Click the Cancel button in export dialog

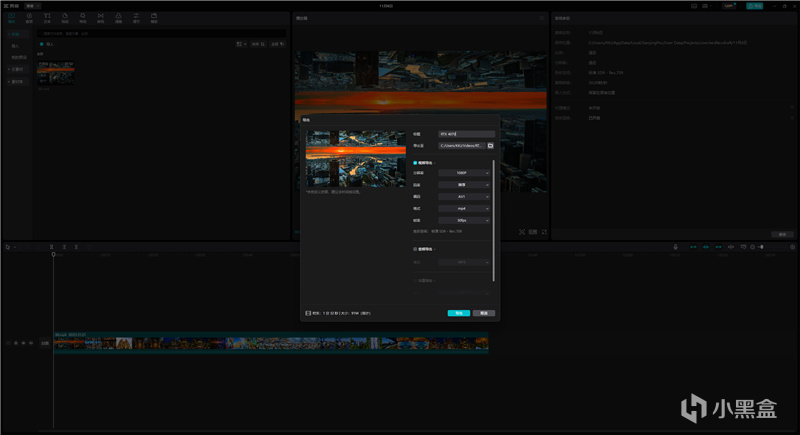point(483,313)
